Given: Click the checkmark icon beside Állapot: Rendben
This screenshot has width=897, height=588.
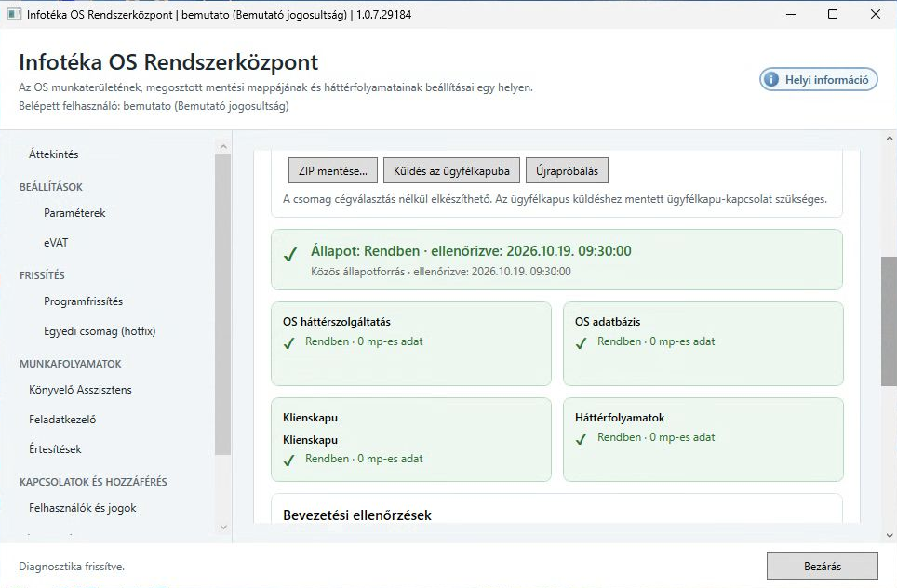Looking at the screenshot, I should [290, 254].
